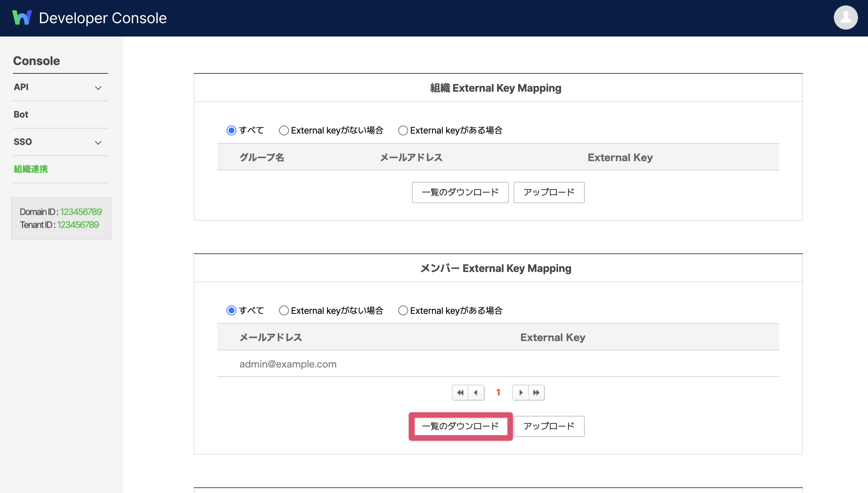Open the SSO sidebar item

tap(61, 142)
